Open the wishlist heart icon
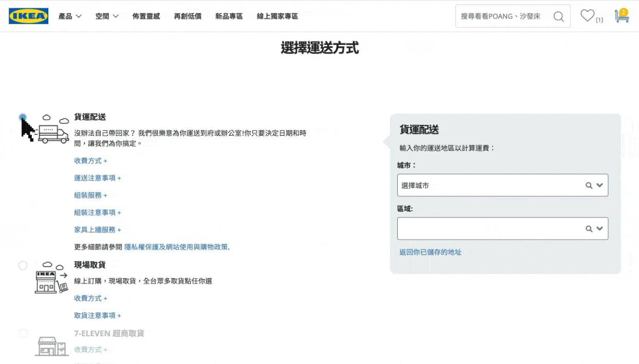Screen dimensions: 639x364 click(x=587, y=16)
